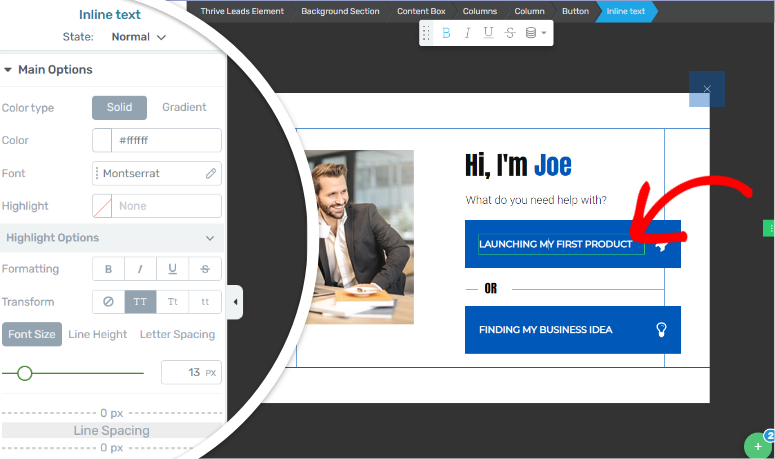Collapse the sidebar with the arrow tab

coord(235,302)
